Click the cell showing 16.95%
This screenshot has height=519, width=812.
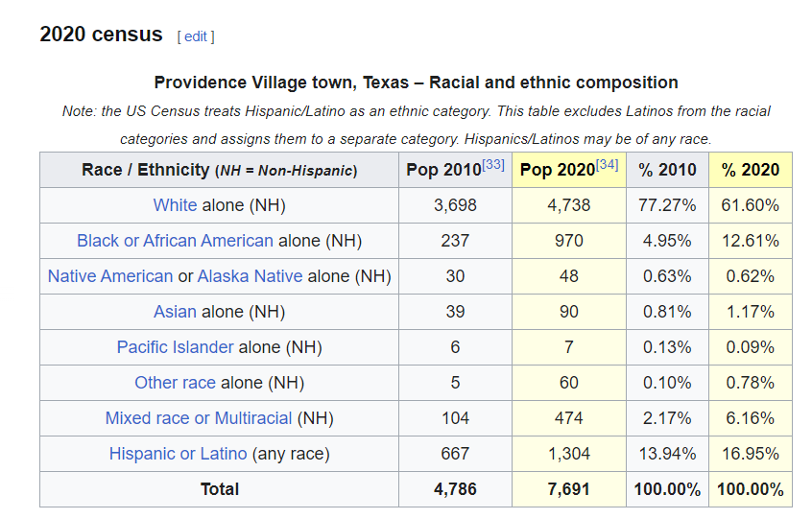(x=751, y=453)
